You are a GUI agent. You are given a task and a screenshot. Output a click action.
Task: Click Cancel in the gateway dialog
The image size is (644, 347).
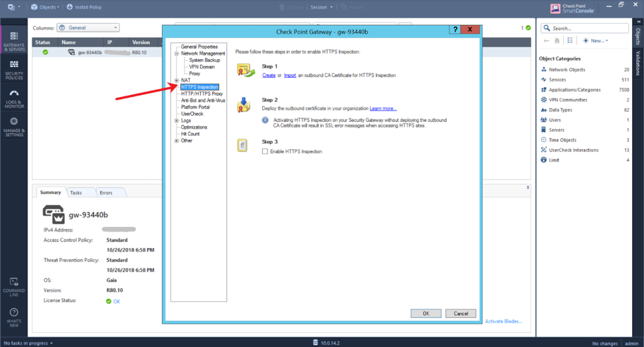[x=461, y=313]
